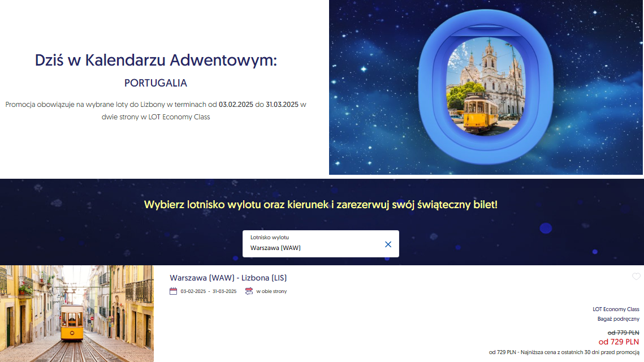
Task: Click the "03.02.2025" start date in promo text
Action: (236, 105)
